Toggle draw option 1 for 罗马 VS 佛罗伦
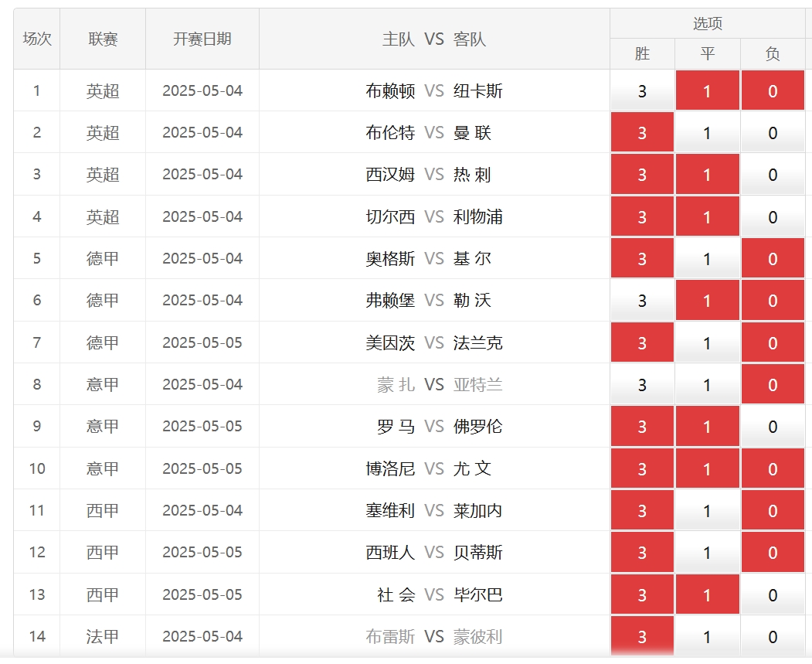 pyautogui.click(x=708, y=426)
